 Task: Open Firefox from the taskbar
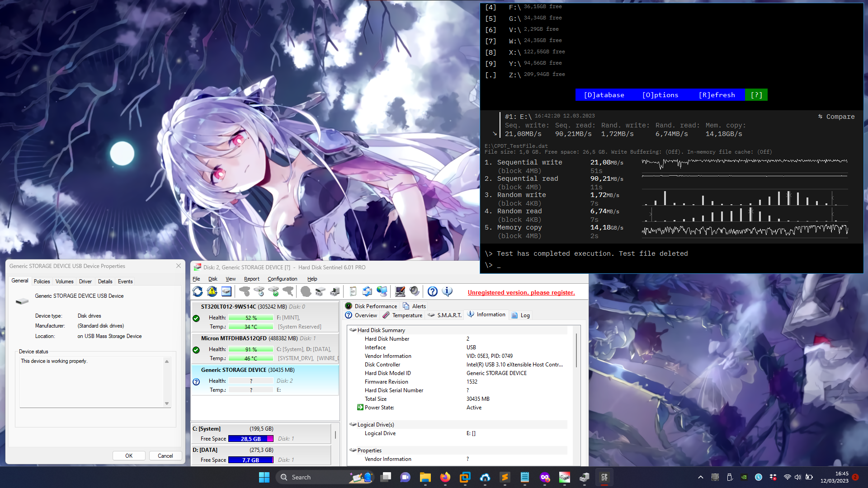pyautogui.click(x=445, y=477)
